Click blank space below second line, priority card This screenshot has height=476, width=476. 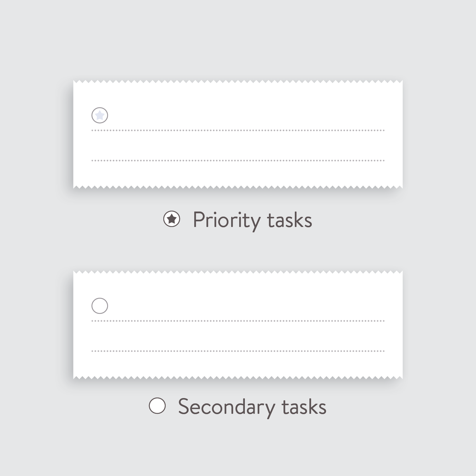238,173
